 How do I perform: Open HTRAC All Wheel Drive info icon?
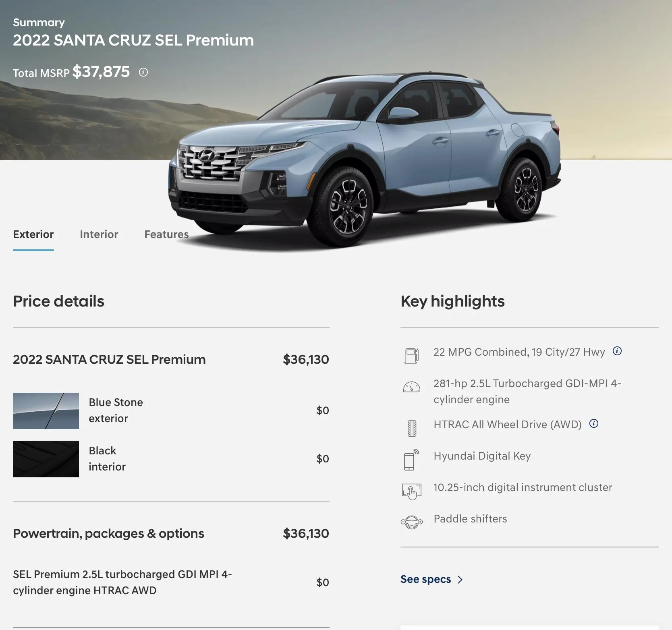pos(594,423)
